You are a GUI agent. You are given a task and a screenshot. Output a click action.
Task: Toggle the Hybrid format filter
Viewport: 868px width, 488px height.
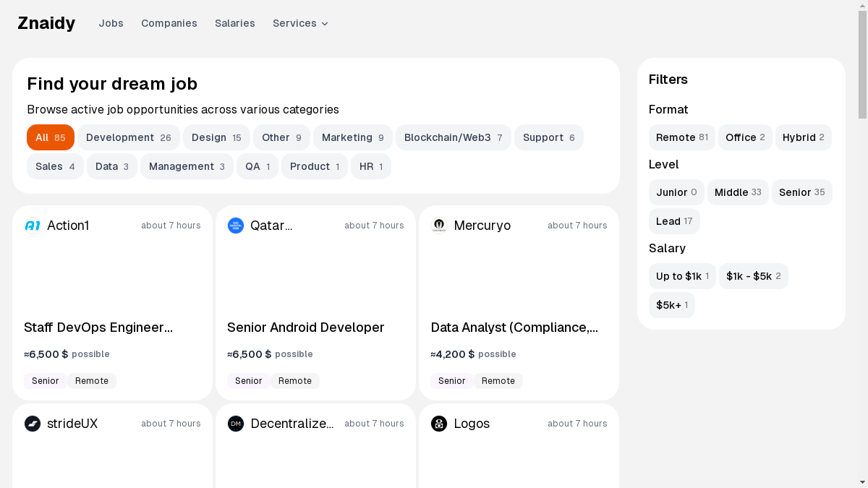(x=803, y=137)
